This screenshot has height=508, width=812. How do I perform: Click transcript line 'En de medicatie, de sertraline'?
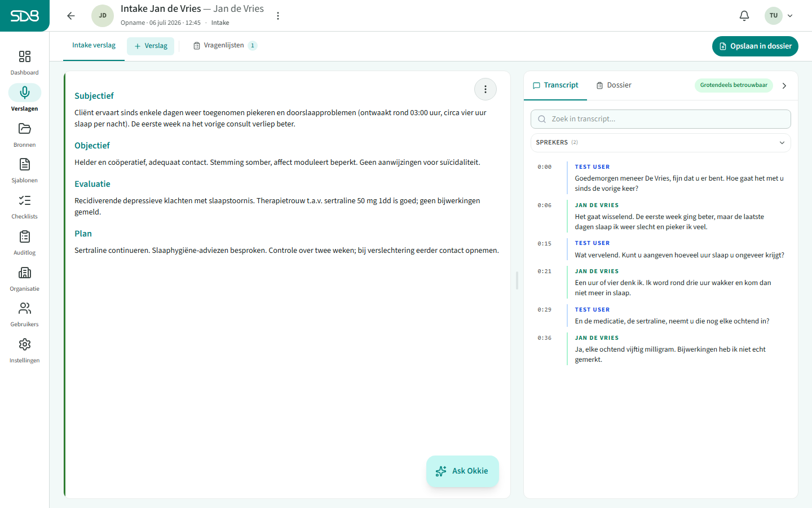click(672, 321)
